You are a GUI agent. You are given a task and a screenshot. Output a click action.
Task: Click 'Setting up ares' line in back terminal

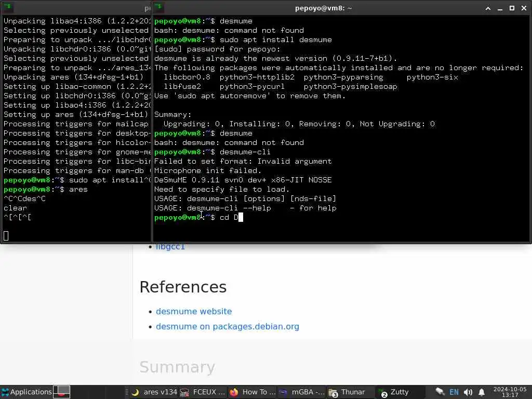point(76,115)
